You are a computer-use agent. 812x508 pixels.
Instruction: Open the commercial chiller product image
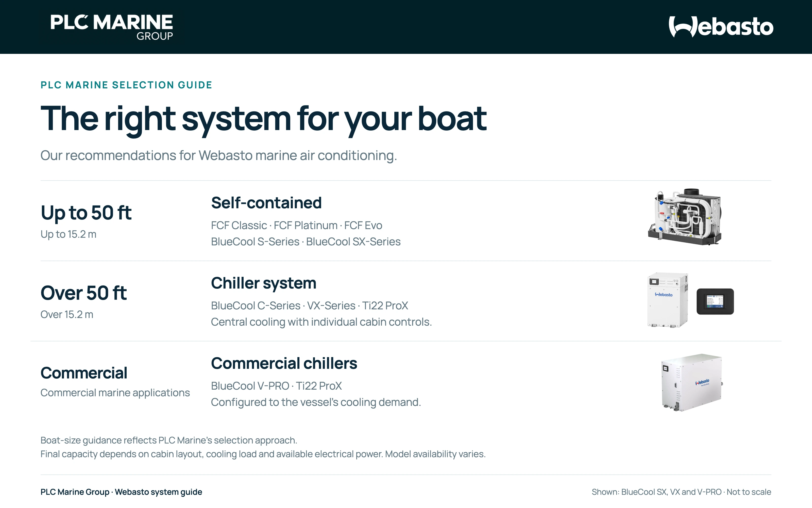[692, 382]
